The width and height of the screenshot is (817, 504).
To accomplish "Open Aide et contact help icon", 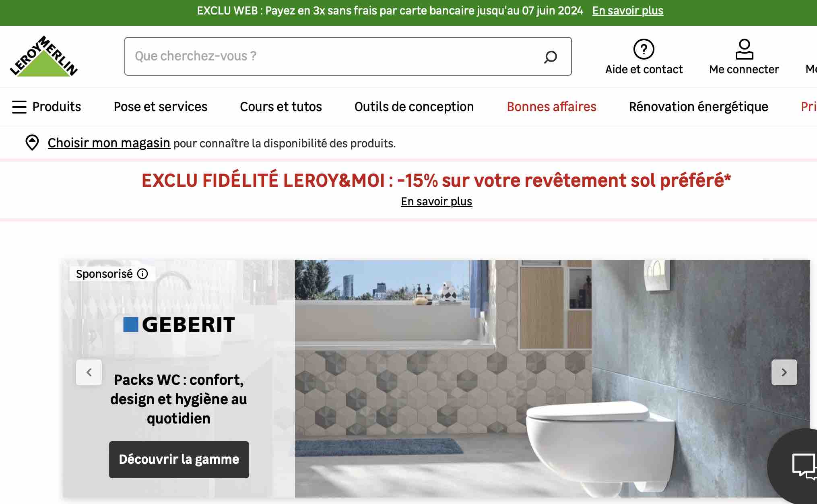I will click(x=644, y=49).
